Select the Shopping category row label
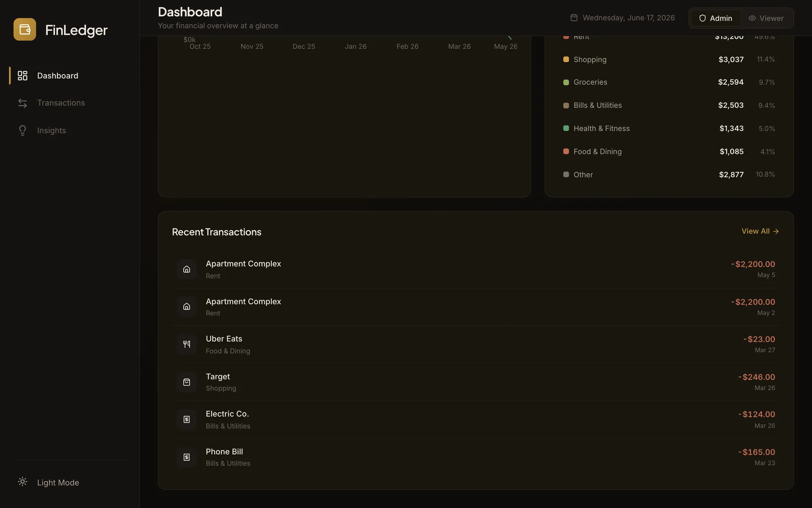The width and height of the screenshot is (812, 508). click(590, 59)
